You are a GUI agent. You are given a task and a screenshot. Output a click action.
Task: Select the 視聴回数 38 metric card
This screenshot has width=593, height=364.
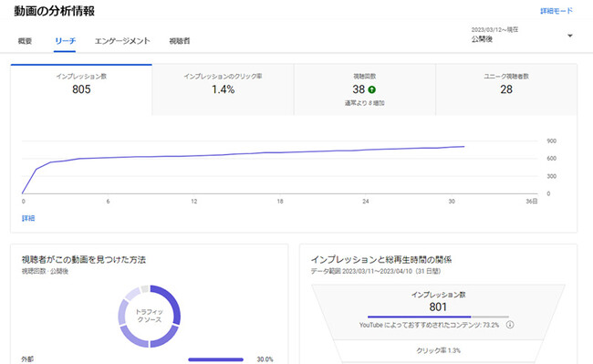click(365, 89)
